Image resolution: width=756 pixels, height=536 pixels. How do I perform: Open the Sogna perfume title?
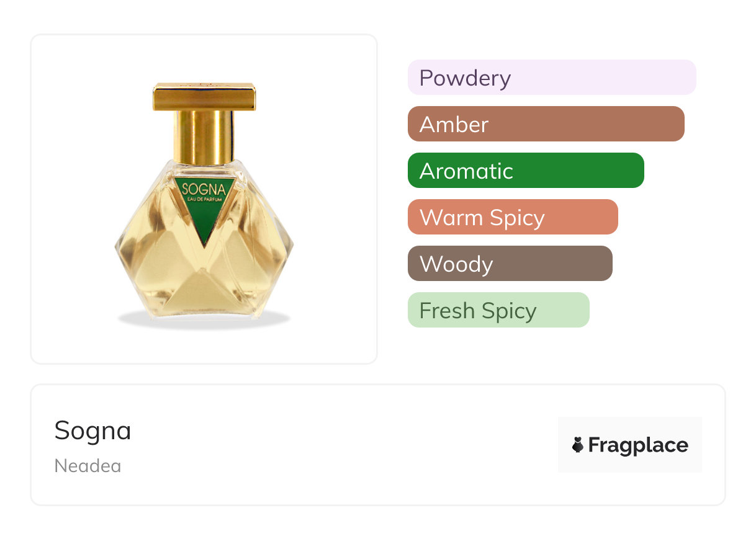point(93,431)
